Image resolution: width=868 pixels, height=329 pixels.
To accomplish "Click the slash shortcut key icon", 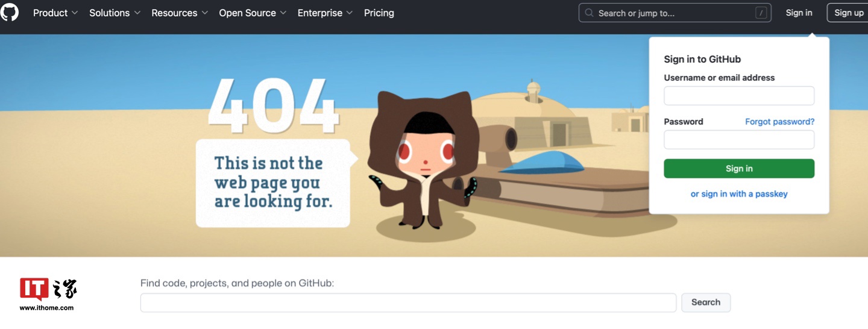I will coord(762,13).
